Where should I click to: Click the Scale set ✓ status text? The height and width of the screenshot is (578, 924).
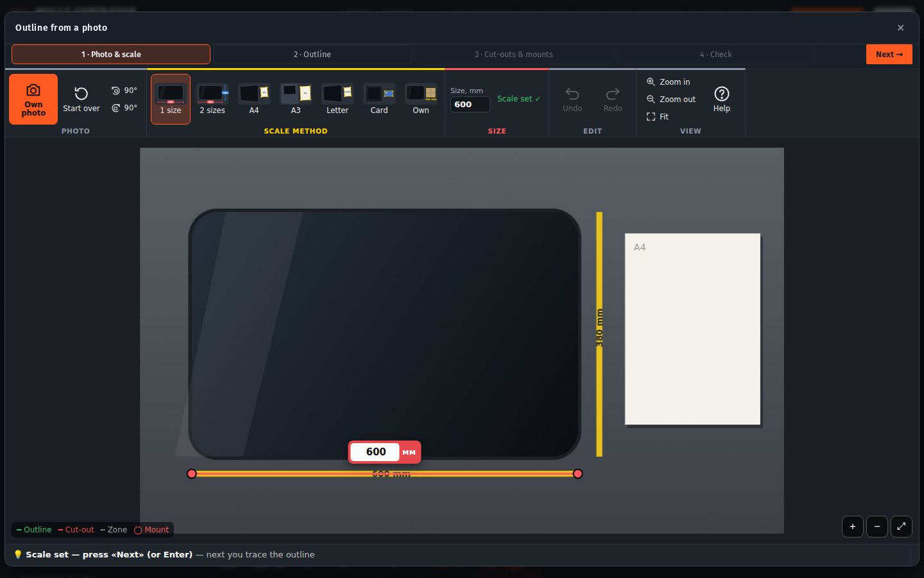tap(519, 99)
